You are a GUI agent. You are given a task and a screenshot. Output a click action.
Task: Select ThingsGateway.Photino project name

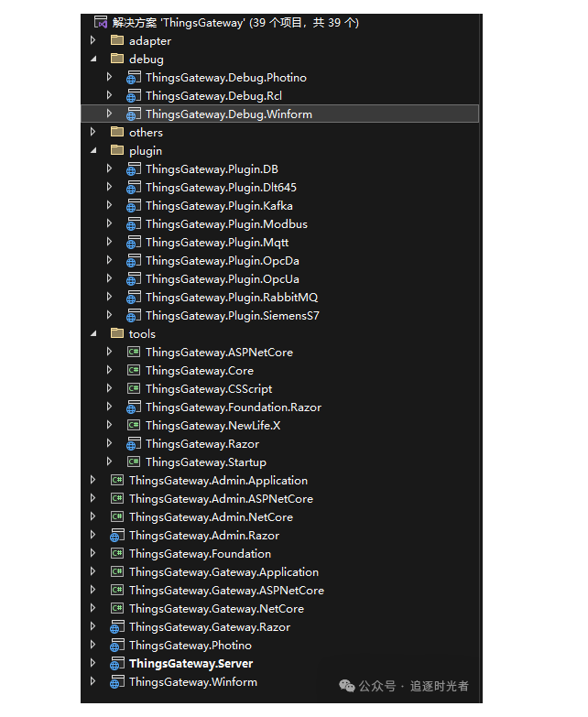tap(191, 646)
